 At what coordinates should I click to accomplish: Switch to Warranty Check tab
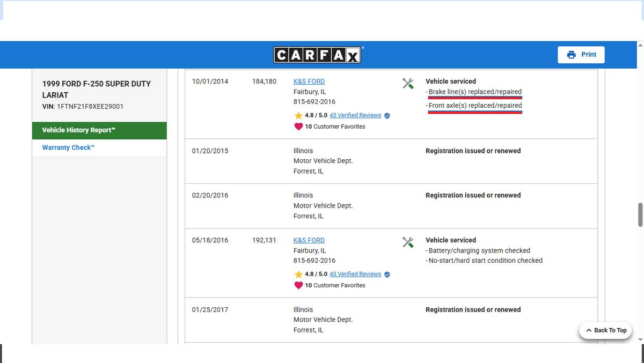(68, 147)
